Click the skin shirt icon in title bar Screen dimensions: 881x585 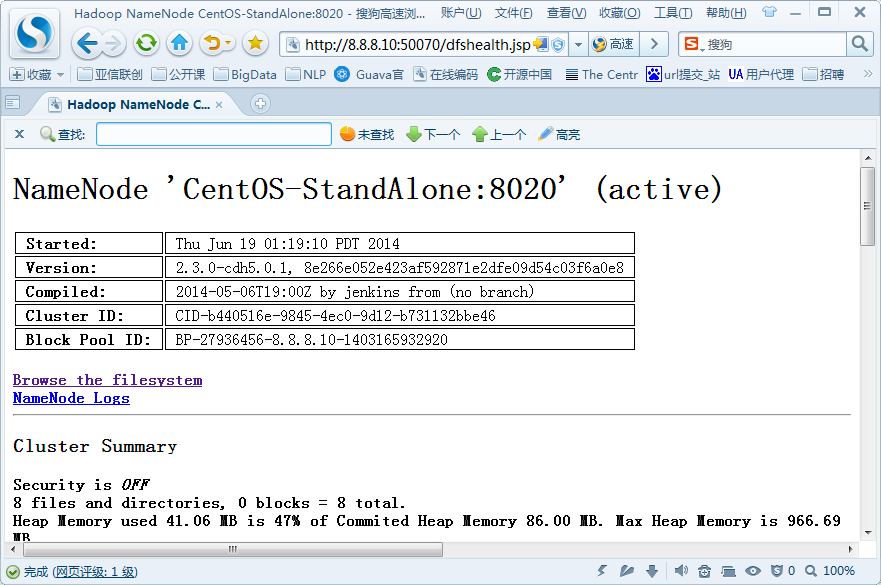point(769,12)
